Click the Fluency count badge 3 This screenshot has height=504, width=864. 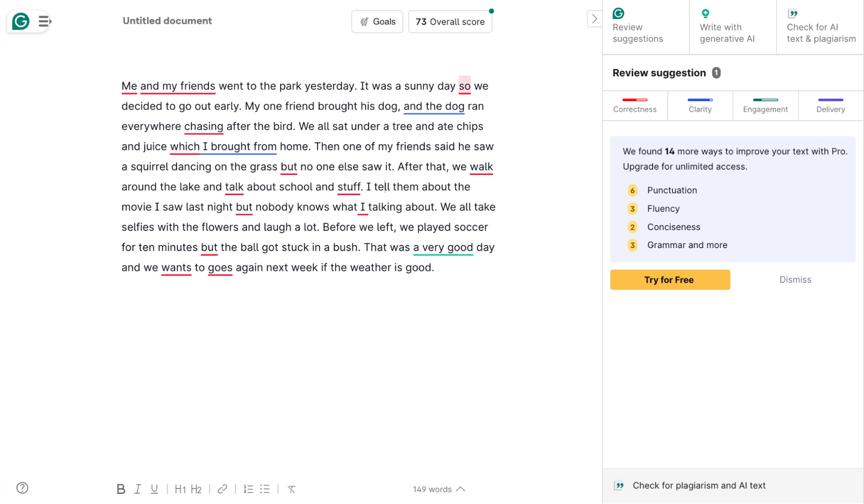(x=632, y=209)
